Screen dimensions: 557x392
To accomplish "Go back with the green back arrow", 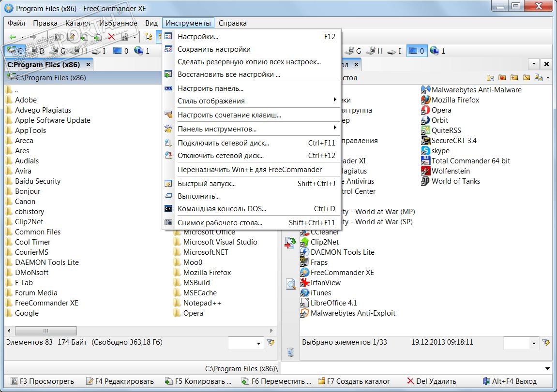I will pos(13,37).
